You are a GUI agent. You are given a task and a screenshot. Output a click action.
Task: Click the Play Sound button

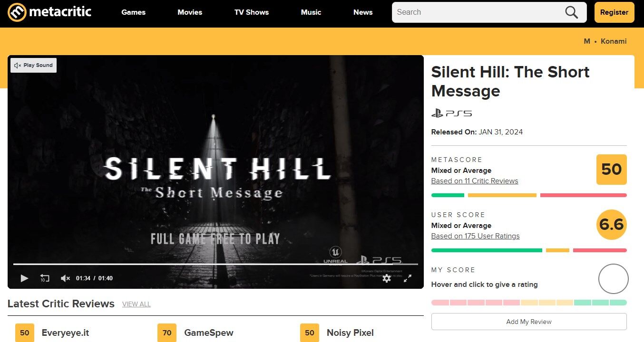(33, 65)
